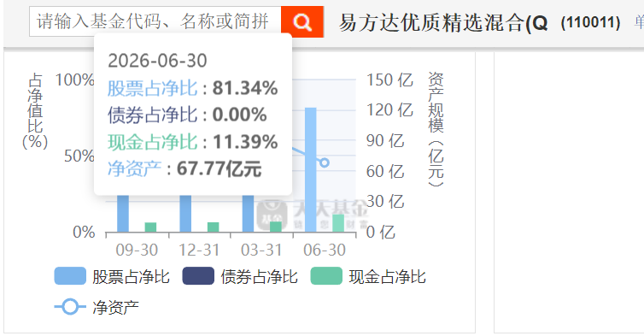Toggle the 现金占净比 legend series
This screenshot has width=644, height=336.
coord(368,276)
